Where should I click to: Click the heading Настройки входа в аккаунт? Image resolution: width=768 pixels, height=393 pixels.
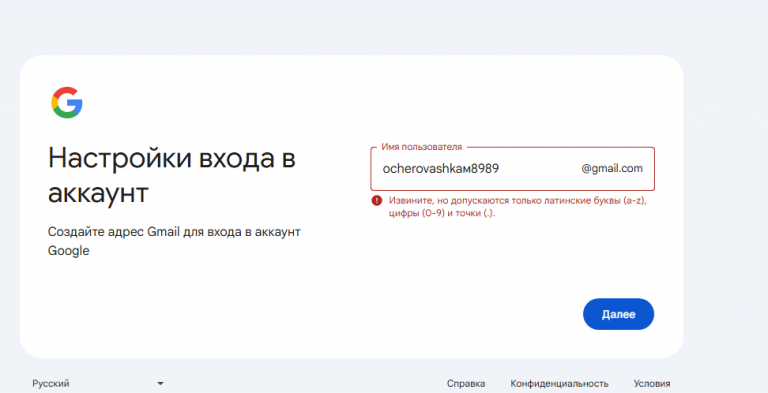pyautogui.click(x=171, y=175)
